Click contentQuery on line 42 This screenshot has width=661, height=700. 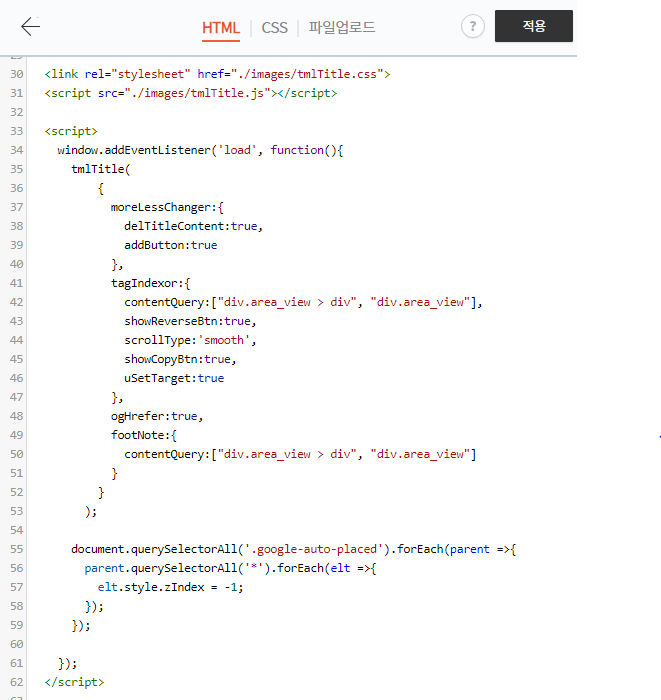click(x=164, y=302)
